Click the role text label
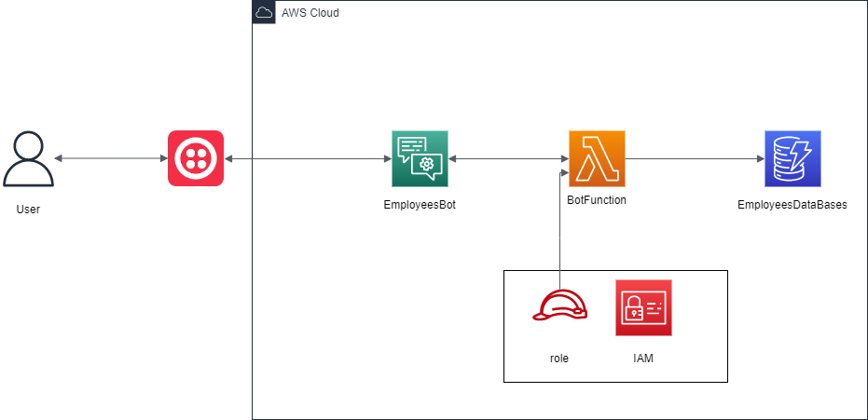Image resolution: width=868 pixels, height=420 pixels. point(559,359)
